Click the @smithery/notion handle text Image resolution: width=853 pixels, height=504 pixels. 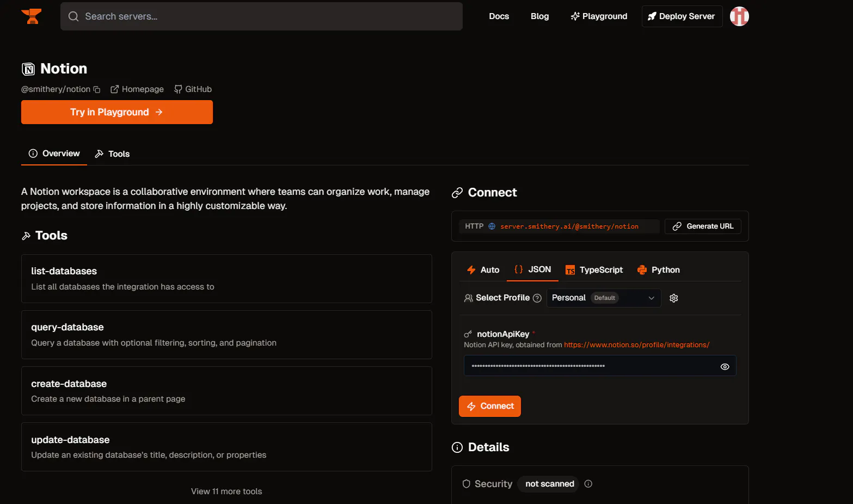coord(56,89)
